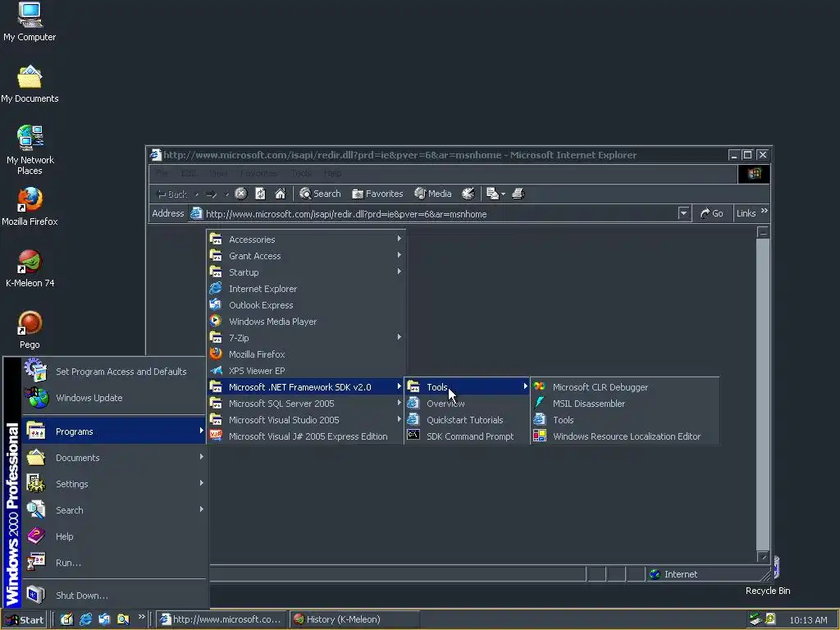Screen dimensions: 840x630
Task: Launch MSIL Disassembler
Action: click(625, 404)
